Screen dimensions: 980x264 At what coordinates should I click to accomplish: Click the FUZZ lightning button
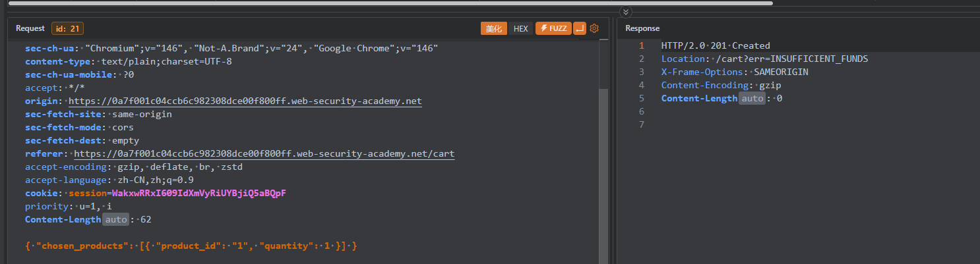pos(553,28)
